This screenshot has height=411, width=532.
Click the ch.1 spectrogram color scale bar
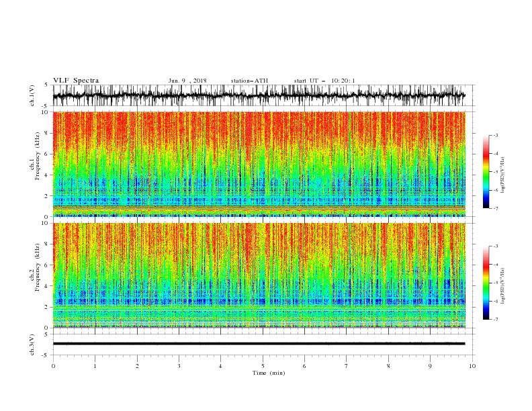click(486, 172)
